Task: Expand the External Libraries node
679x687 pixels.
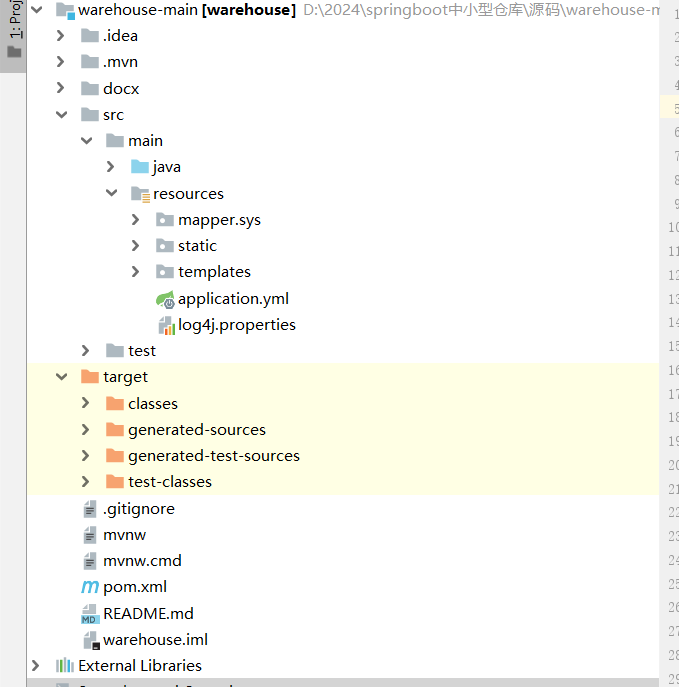Action: pos(36,665)
